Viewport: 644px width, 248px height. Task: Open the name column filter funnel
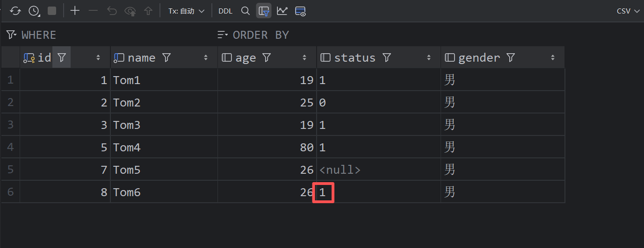tap(166, 57)
